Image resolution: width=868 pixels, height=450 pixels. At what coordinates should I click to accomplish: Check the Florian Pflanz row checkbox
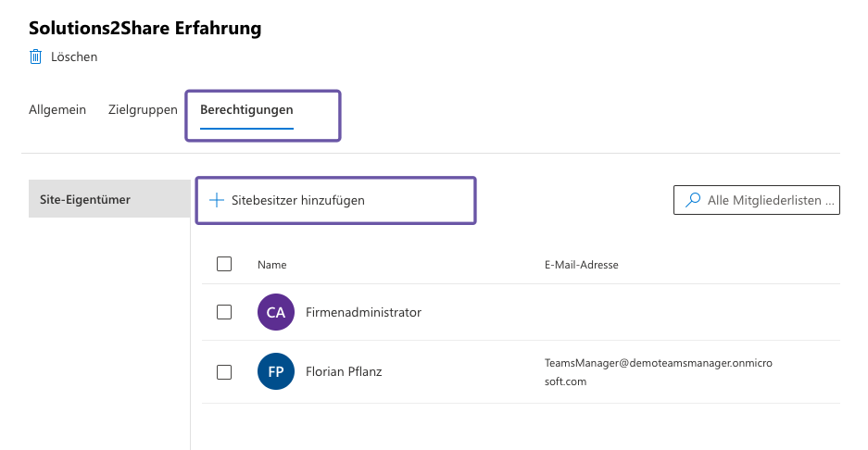pyautogui.click(x=224, y=372)
